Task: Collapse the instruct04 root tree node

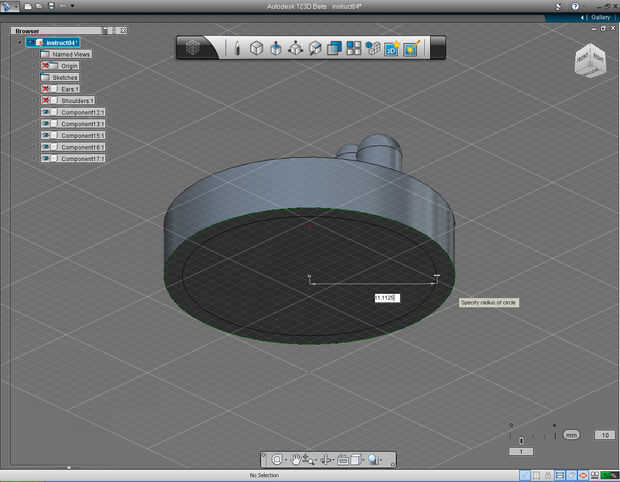Action: tap(19, 42)
